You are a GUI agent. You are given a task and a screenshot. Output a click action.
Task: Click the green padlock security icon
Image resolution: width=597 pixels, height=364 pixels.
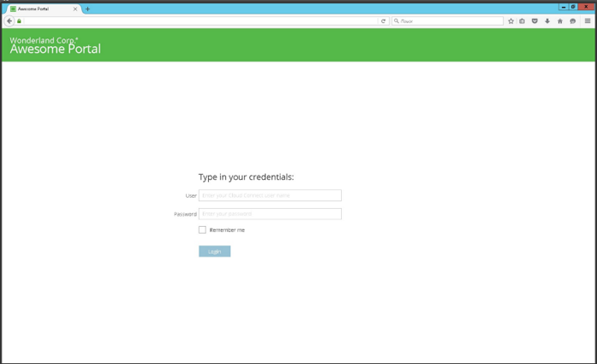pyautogui.click(x=19, y=21)
